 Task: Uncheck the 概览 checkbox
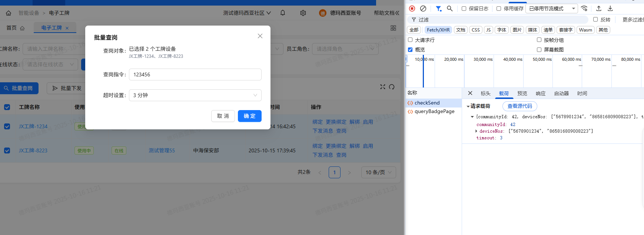(410, 50)
